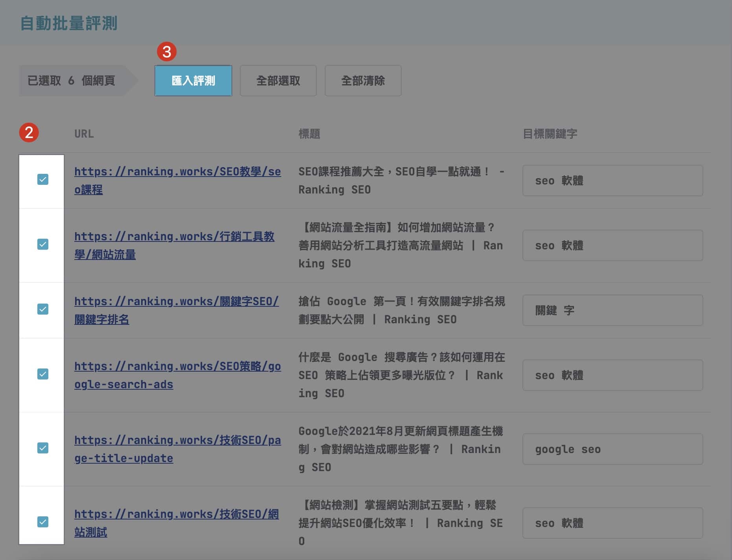The width and height of the screenshot is (732, 560).
Task: Click the 關鍵 字 target keyword field
Action: [x=612, y=310]
